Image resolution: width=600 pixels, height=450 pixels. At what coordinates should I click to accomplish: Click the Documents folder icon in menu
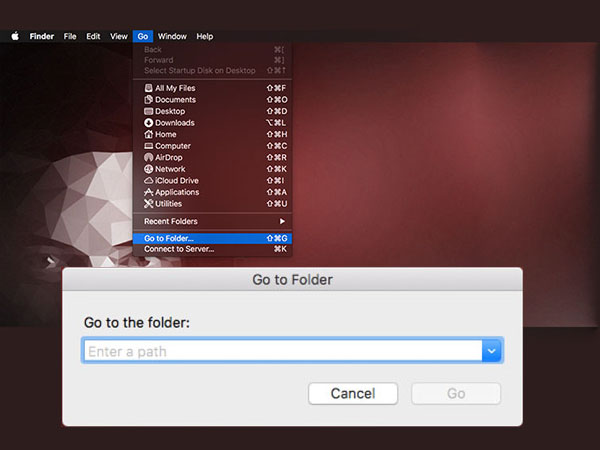pos(148,100)
